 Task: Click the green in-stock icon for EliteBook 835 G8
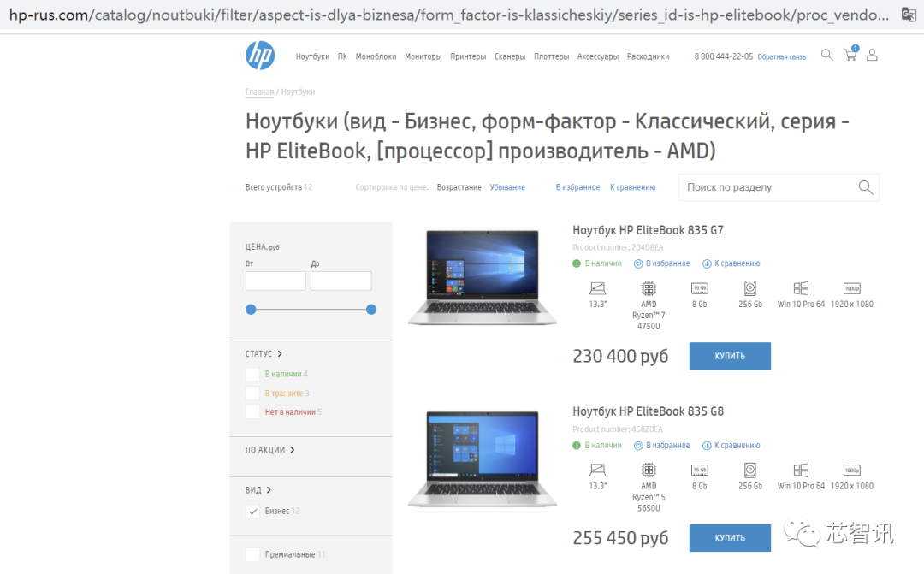click(x=577, y=446)
